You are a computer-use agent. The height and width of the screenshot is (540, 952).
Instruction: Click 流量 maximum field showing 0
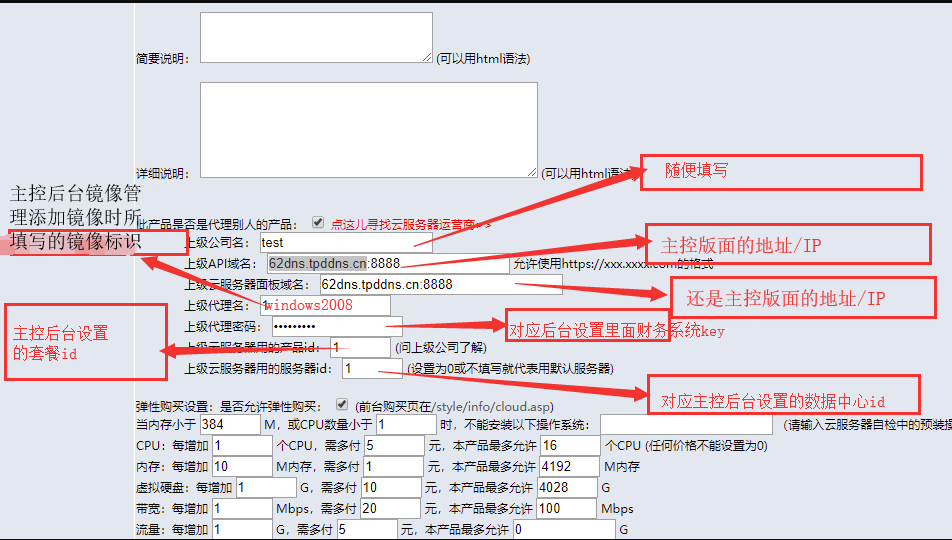point(564,529)
